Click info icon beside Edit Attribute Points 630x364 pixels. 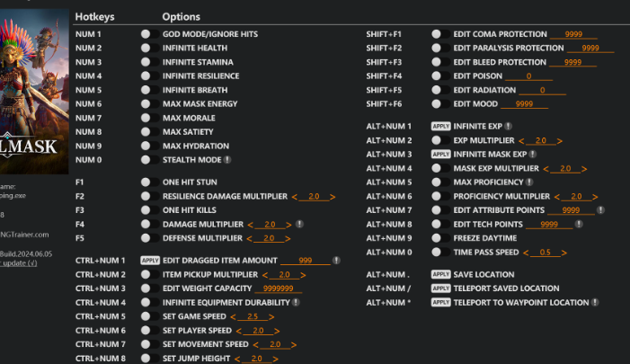pos(599,209)
